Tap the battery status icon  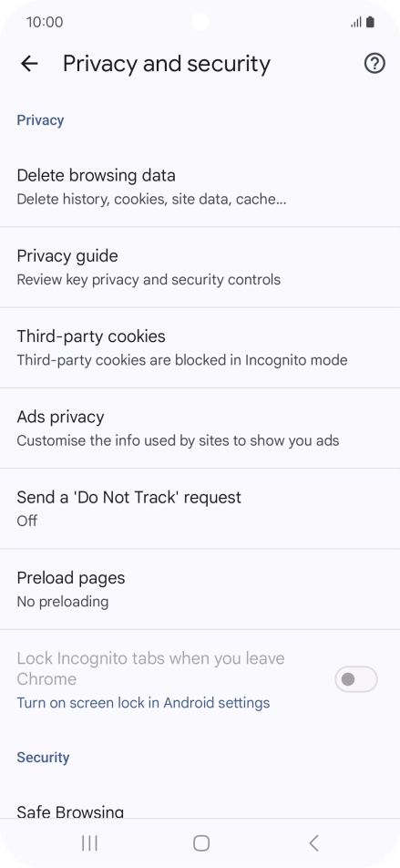pyautogui.click(x=370, y=22)
